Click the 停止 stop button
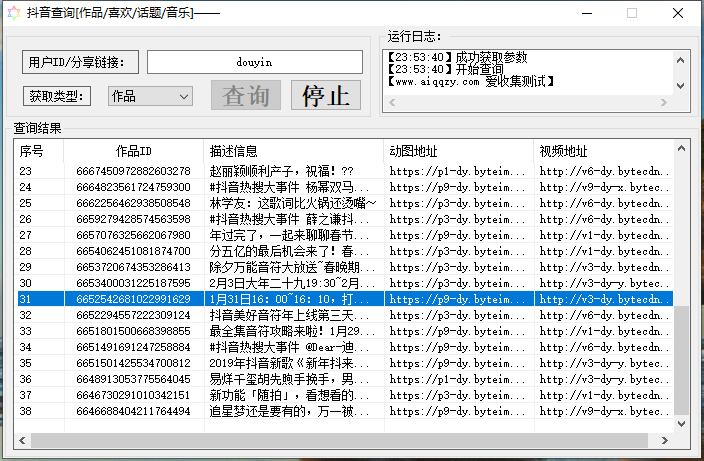The height and width of the screenshot is (461, 704). (x=326, y=96)
